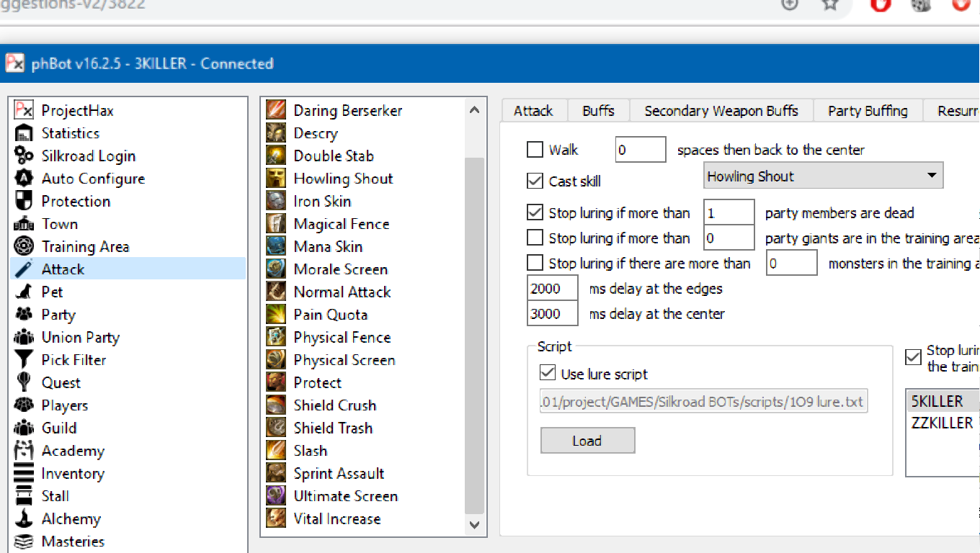Viewport: 980px width, 553px height.
Task: Click the Ultimate Screen skill icon
Action: [x=276, y=496]
